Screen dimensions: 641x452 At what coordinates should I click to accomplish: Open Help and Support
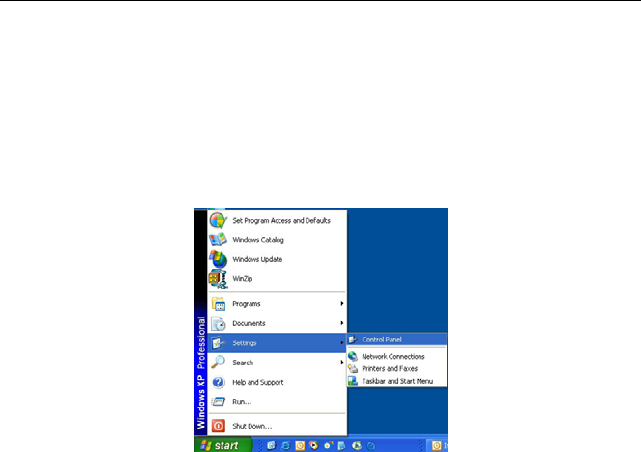tap(277, 383)
